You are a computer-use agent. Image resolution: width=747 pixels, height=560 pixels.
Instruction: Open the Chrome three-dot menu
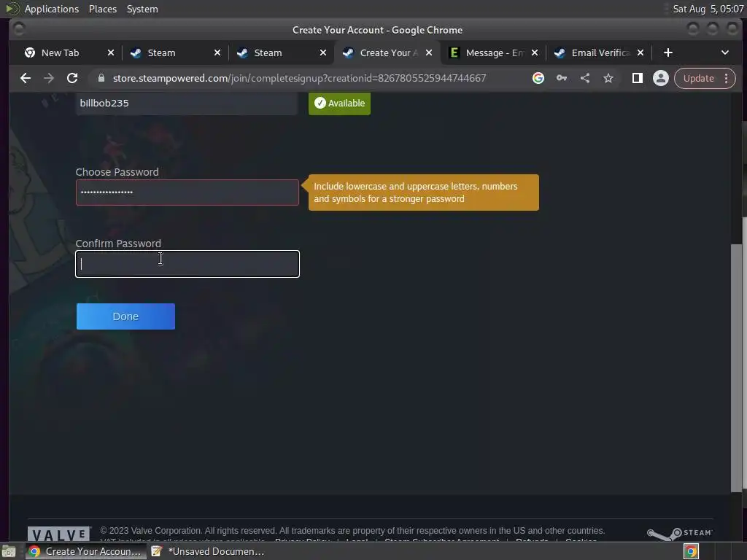[727, 78]
